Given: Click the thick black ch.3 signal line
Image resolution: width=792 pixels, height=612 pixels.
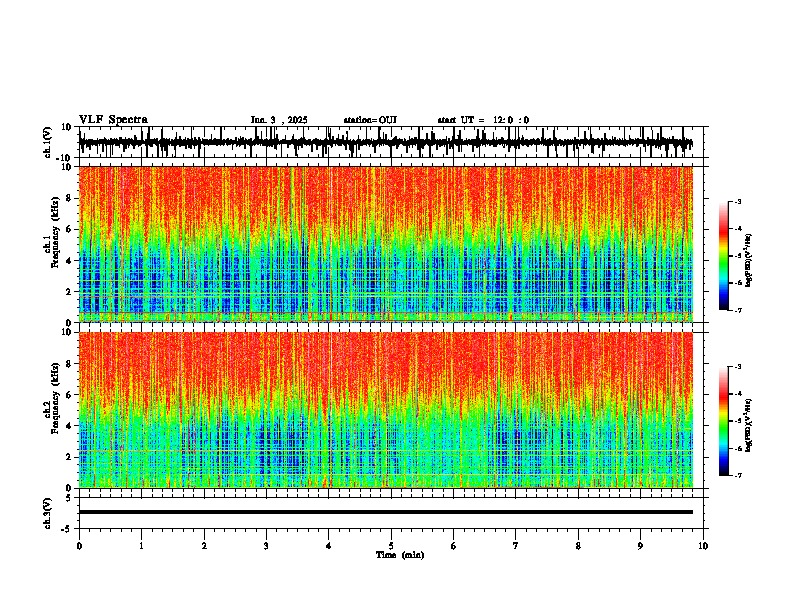Looking at the screenshot, I should 386,512.
